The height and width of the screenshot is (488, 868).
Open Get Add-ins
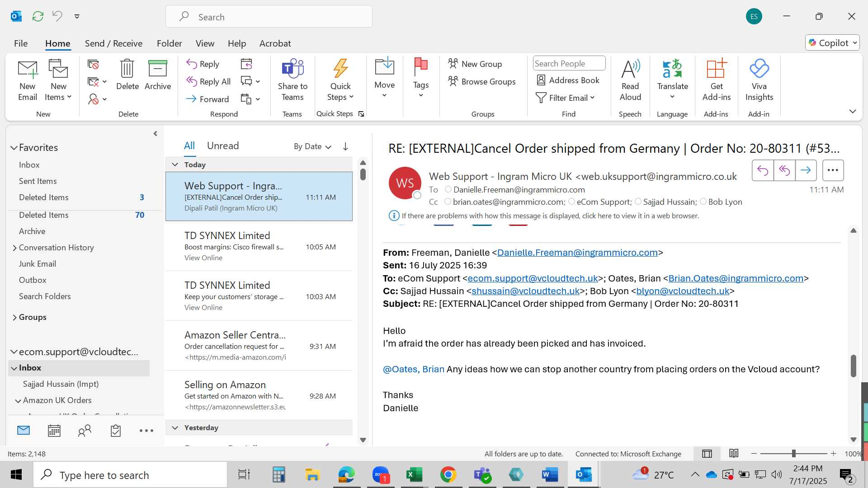point(717,80)
